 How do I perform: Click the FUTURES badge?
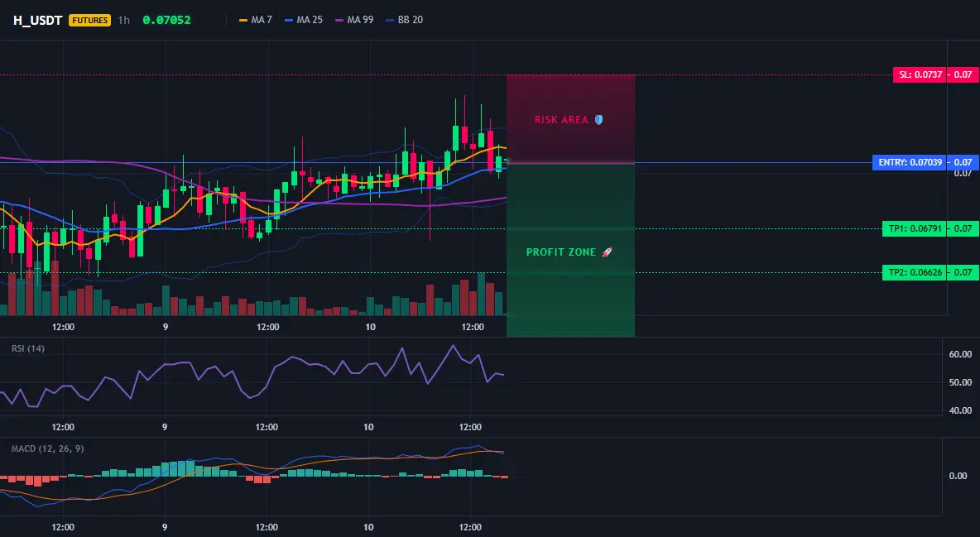click(90, 20)
